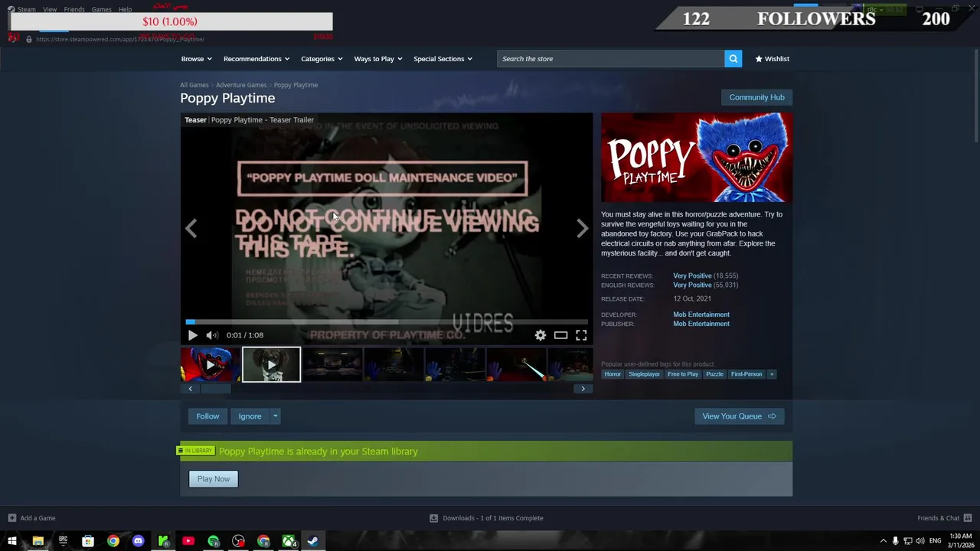Open the Very Positive English reviews link
This screenshot has width=980, height=551.
coord(692,285)
